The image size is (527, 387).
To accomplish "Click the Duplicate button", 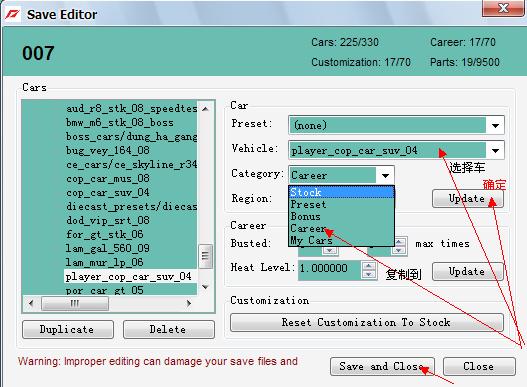I will tap(68, 330).
